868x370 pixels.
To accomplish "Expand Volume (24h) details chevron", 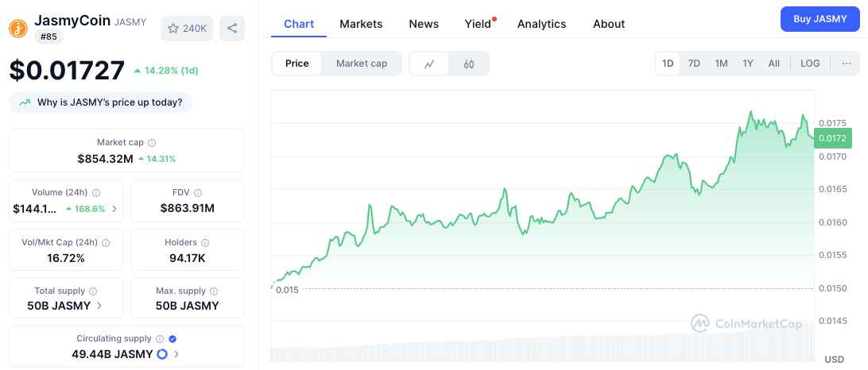I will pos(114,209).
